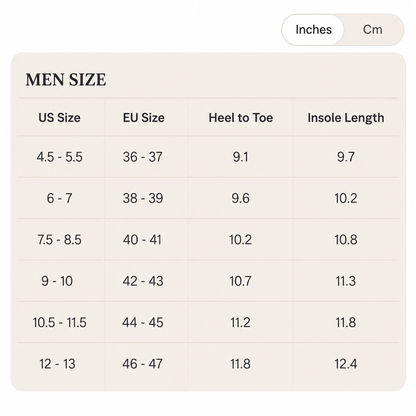The height and width of the screenshot is (416, 416).
Task: Switch units to Cm
Action: 372,30
